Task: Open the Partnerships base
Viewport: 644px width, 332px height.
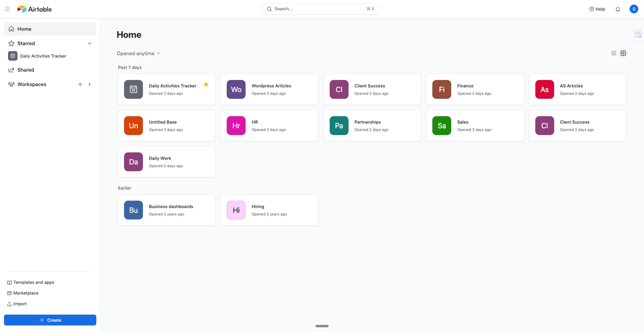Action: click(x=372, y=126)
